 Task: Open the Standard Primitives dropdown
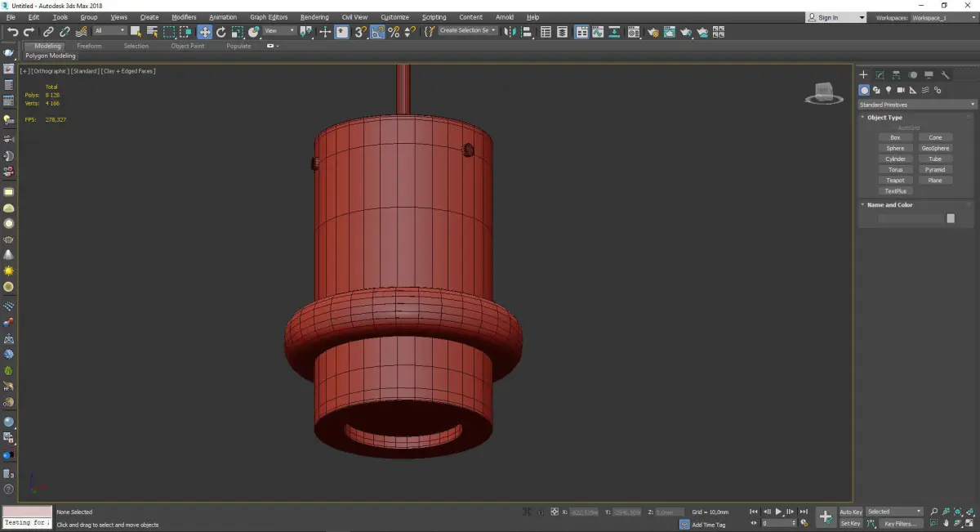pos(915,105)
